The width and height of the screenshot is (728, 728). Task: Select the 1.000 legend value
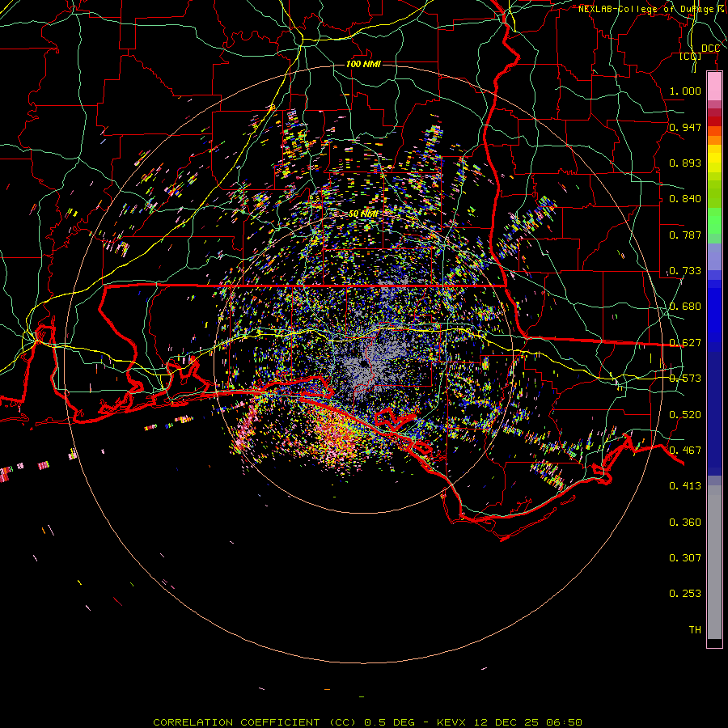pyautogui.click(x=685, y=91)
